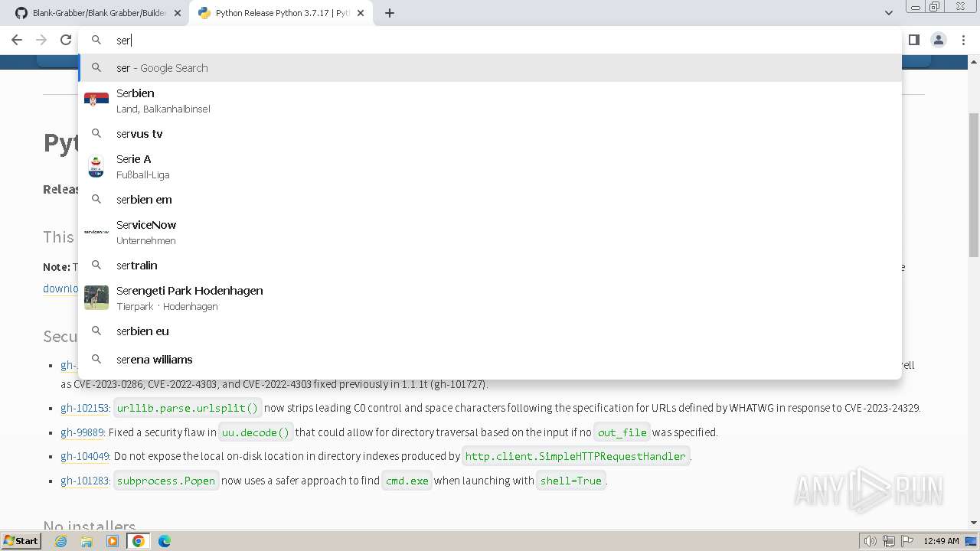Switch to the Blank-Grabber GitHub tab
The image size is (980, 551).
pos(98,13)
